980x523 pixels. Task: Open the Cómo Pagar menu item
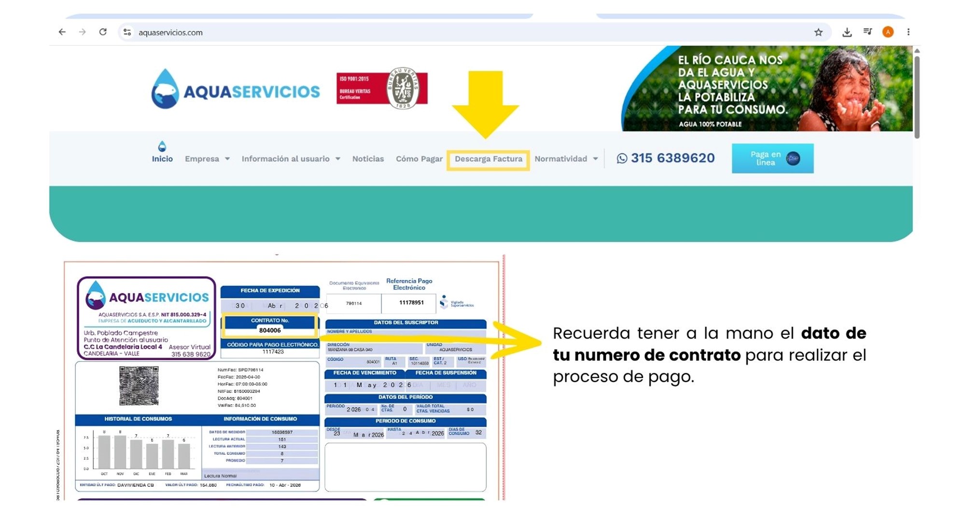coord(419,159)
